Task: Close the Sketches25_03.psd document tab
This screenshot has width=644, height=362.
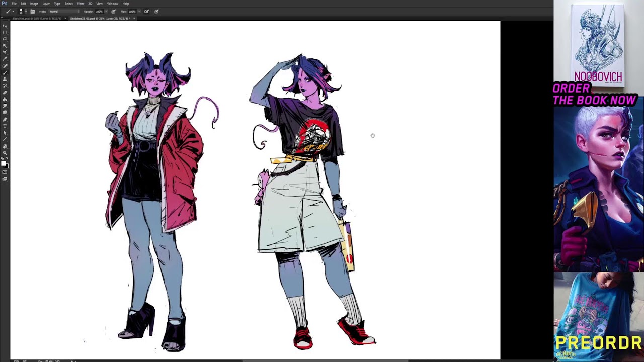Action: (134, 18)
